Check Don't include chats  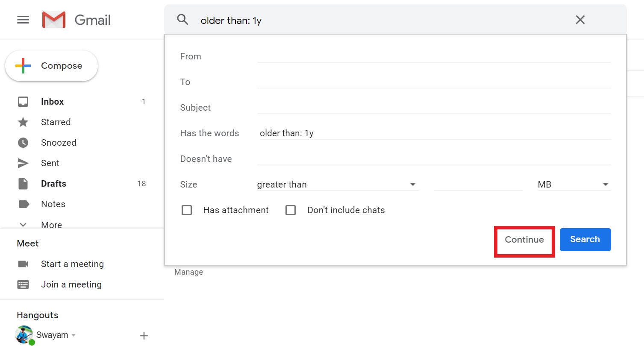[291, 210]
